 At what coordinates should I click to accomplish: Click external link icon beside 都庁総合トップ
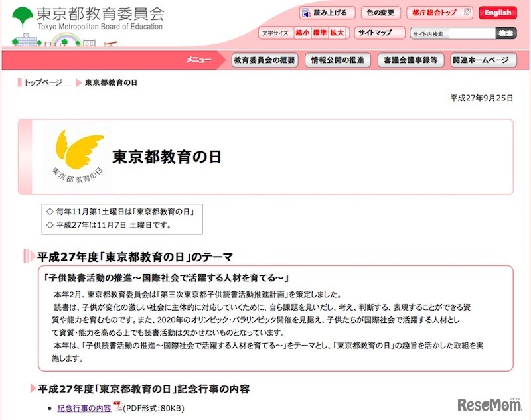click(x=467, y=11)
